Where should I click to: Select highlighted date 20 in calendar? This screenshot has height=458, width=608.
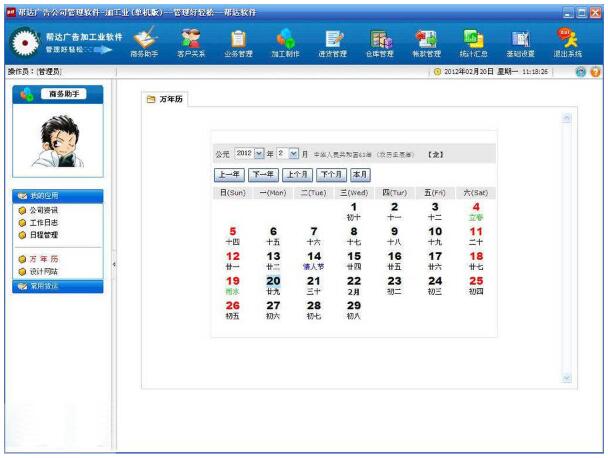(x=273, y=285)
